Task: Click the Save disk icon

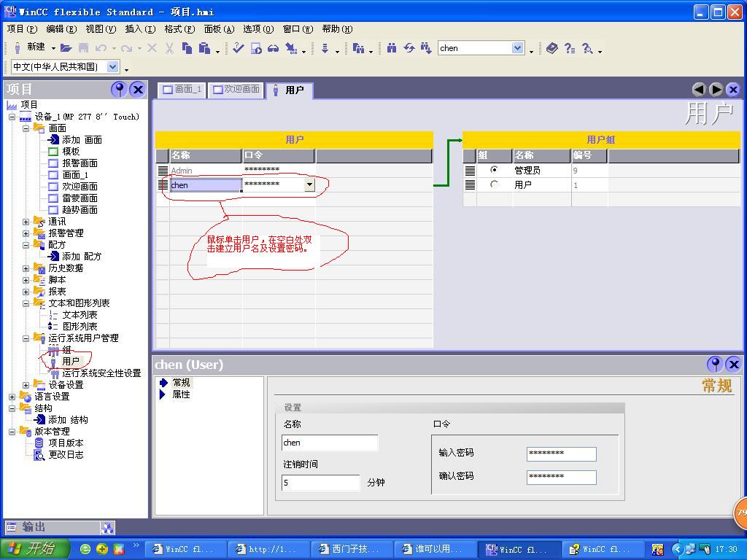Action: [83, 47]
